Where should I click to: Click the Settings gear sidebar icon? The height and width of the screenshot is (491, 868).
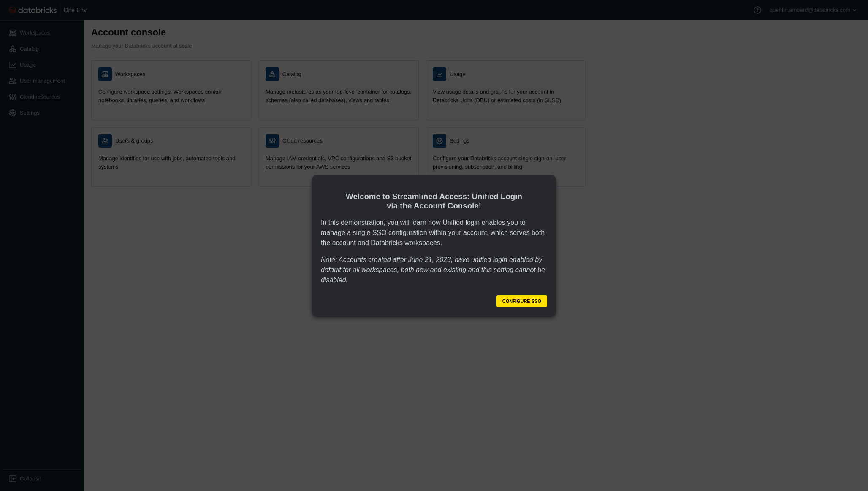pyautogui.click(x=13, y=113)
